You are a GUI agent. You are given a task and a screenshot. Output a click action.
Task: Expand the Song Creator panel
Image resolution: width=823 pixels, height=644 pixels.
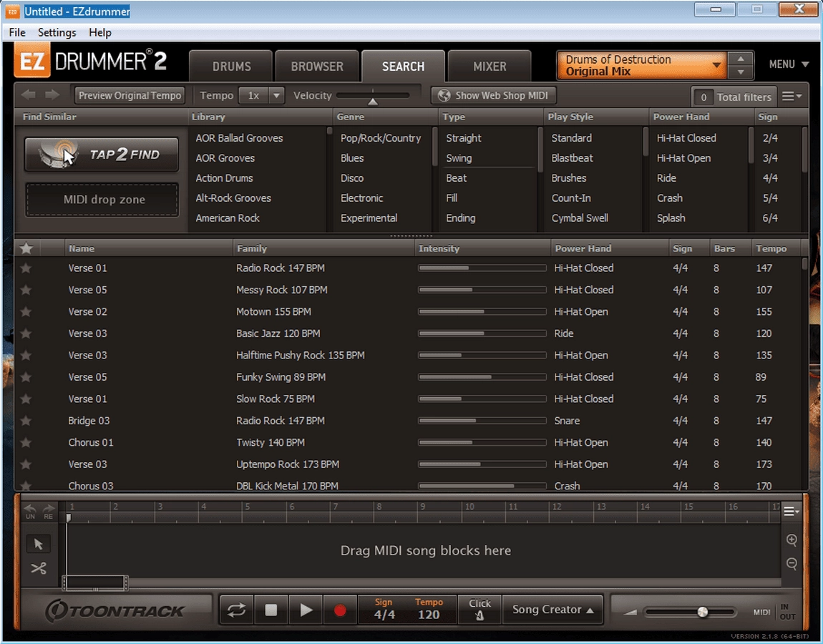click(552, 610)
